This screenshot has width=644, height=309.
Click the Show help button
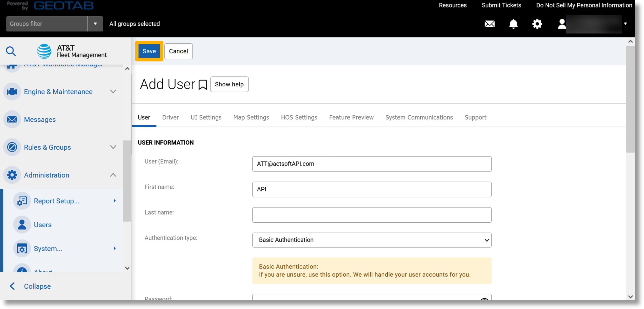[229, 84]
